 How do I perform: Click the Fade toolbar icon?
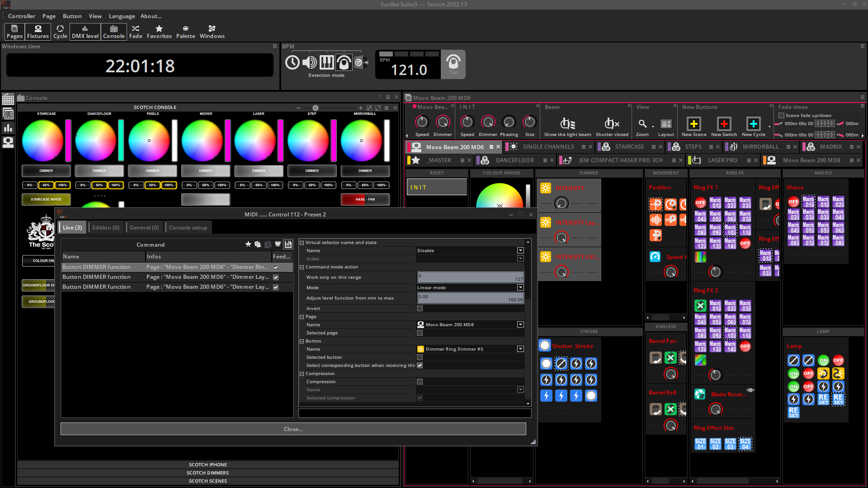click(136, 32)
